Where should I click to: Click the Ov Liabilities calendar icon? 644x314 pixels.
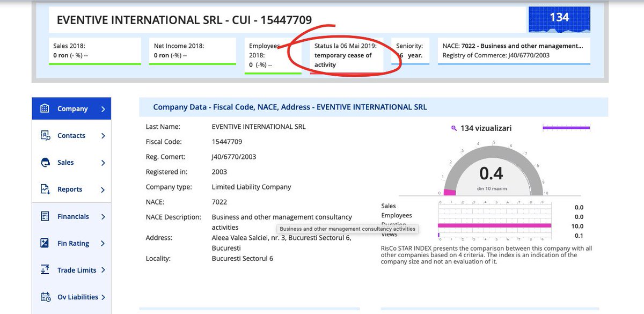(x=46, y=297)
